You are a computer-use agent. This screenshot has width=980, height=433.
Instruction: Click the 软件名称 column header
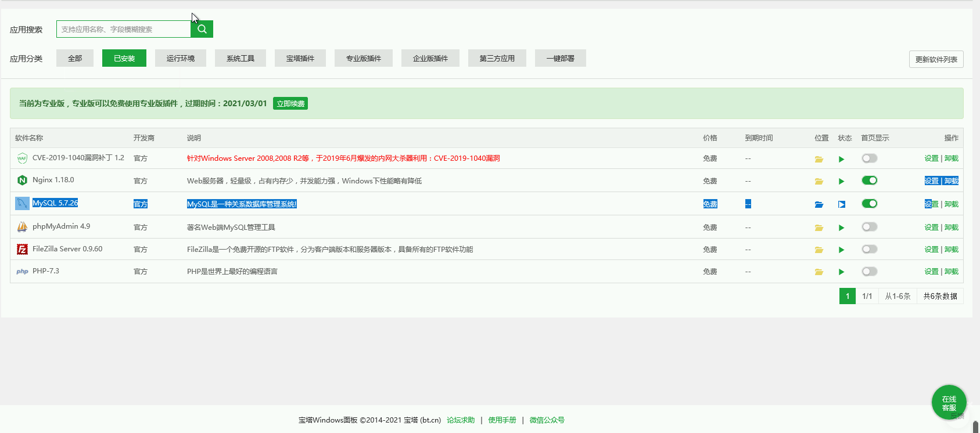click(29, 138)
